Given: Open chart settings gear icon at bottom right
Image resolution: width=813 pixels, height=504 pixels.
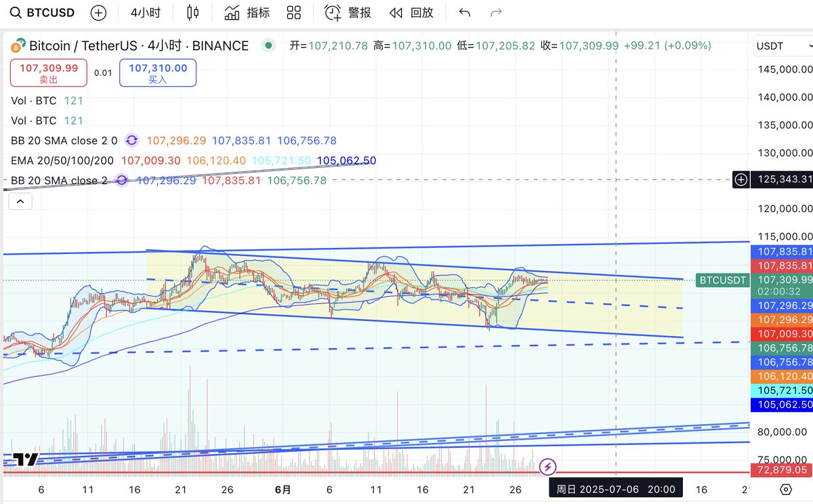Looking at the screenshot, I should tap(786, 489).
